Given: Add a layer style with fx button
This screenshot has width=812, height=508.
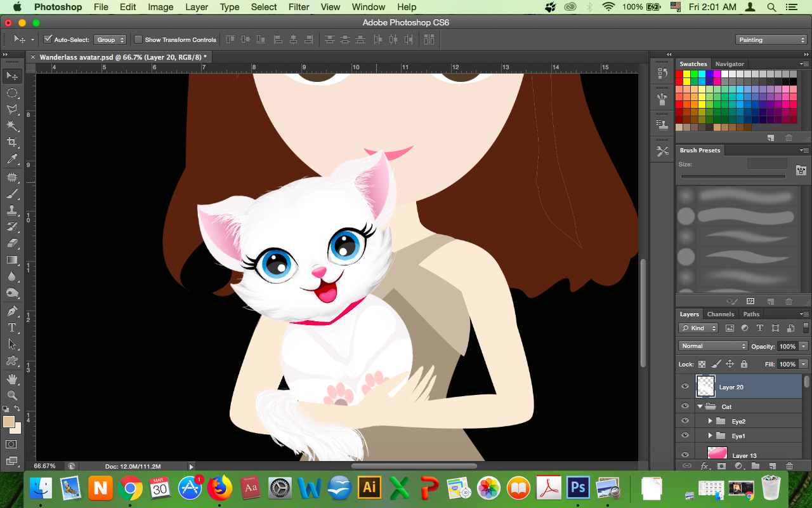Looking at the screenshot, I should coord(704,466).
